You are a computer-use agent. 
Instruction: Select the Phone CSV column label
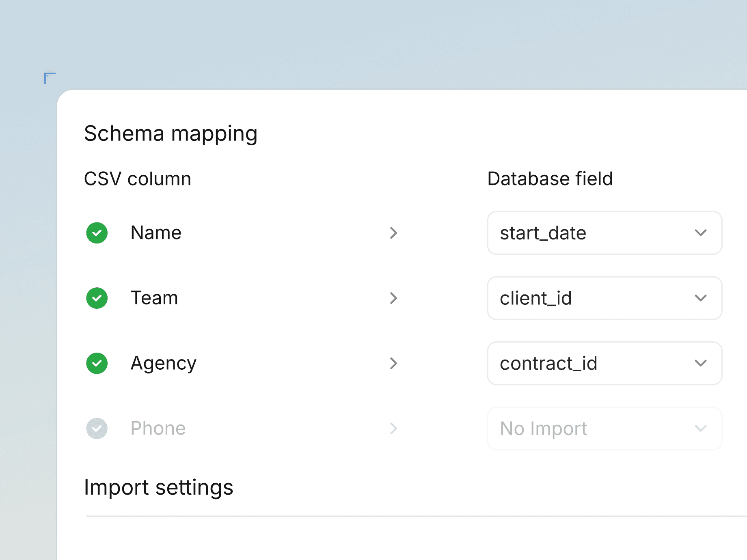click(158, 429)
